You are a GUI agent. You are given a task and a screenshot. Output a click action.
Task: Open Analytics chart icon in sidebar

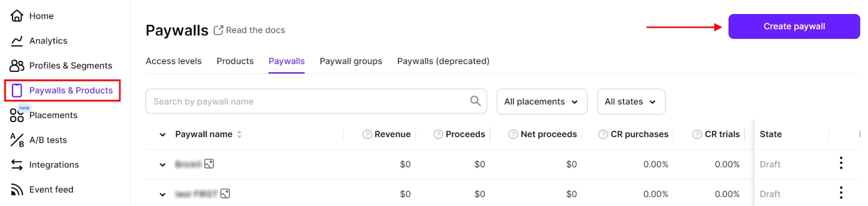(17, 41)
